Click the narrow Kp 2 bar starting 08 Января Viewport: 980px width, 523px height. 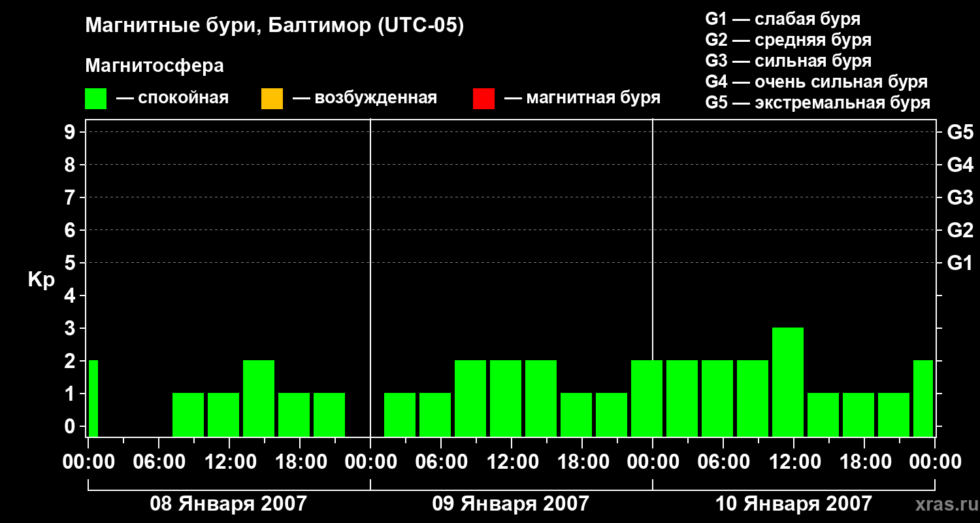(x=93, y=398)
